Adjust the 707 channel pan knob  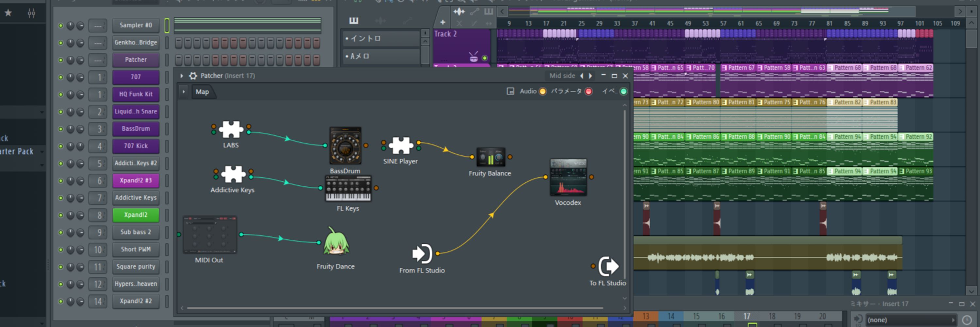[x=70, y=77]
